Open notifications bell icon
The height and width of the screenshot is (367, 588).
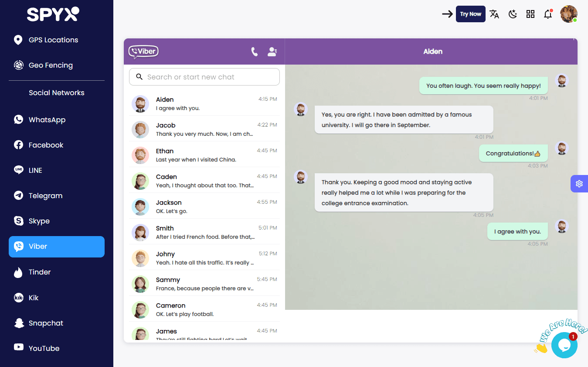(548, 14)
